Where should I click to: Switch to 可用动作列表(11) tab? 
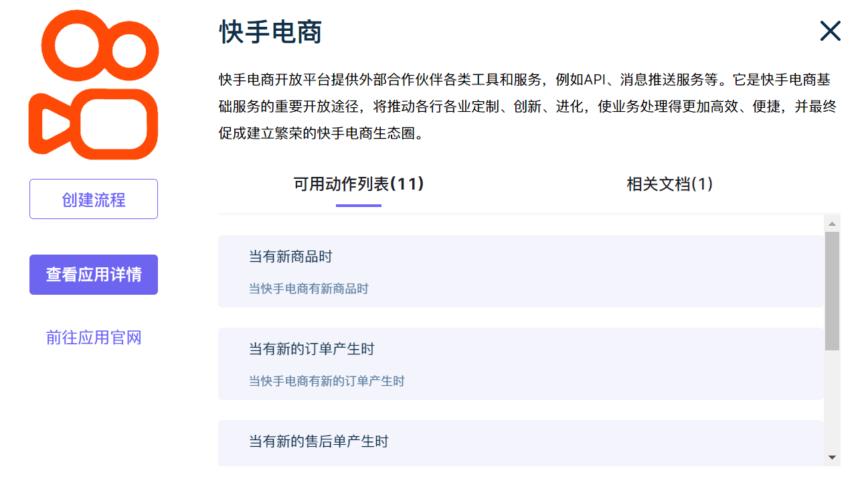click(359, 184)
